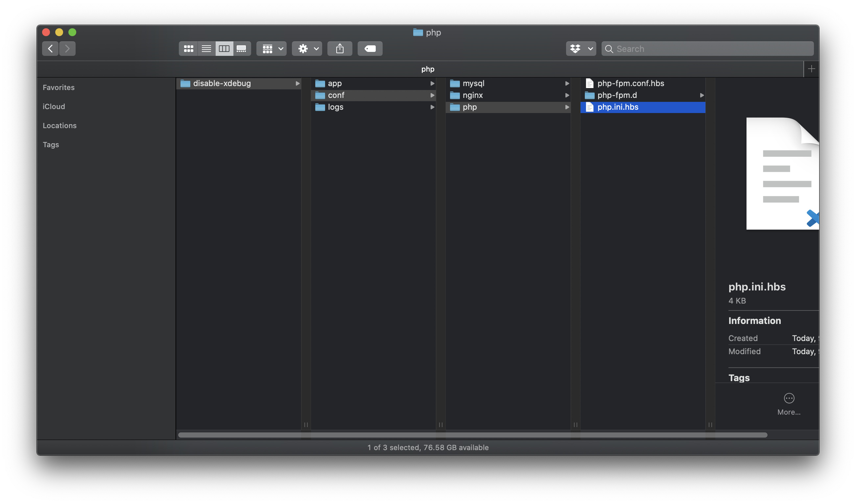
Task: Expand the conf folder arrow
Action: pyautogui.click(x=432, y=95)
